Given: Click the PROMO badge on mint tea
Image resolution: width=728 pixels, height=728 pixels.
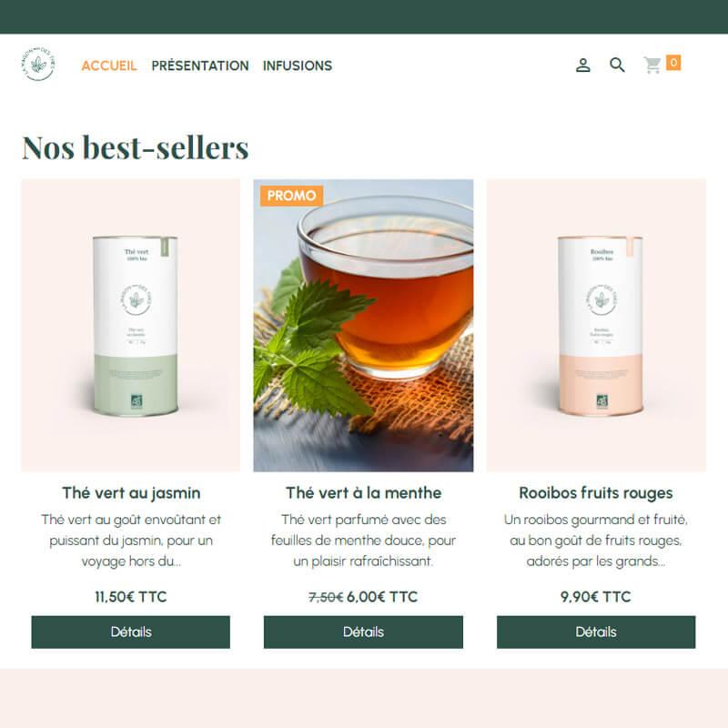Looking at the screenshot, I should [x=291, y=196].
